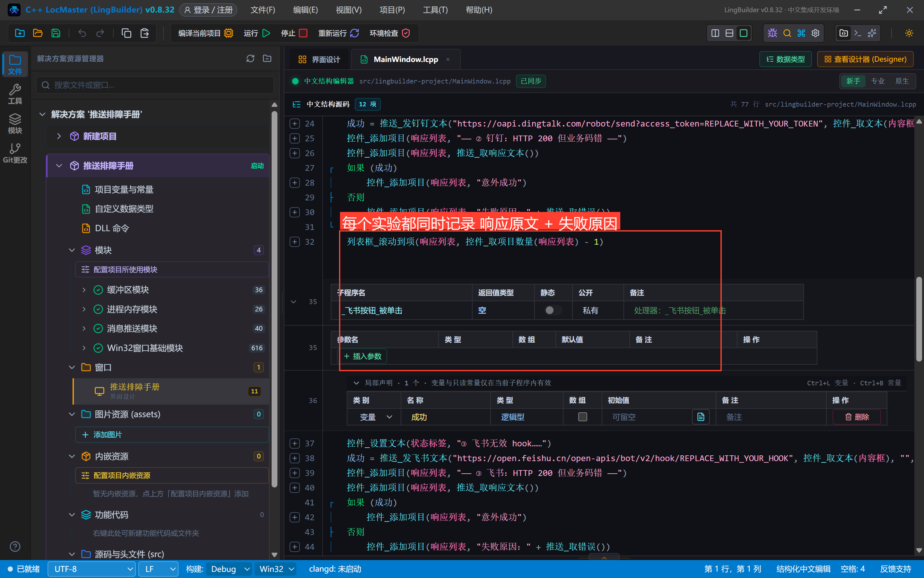The width and height of the screenshot is (924, 578).
Task: Undo the last action
Action: (82, 33)
